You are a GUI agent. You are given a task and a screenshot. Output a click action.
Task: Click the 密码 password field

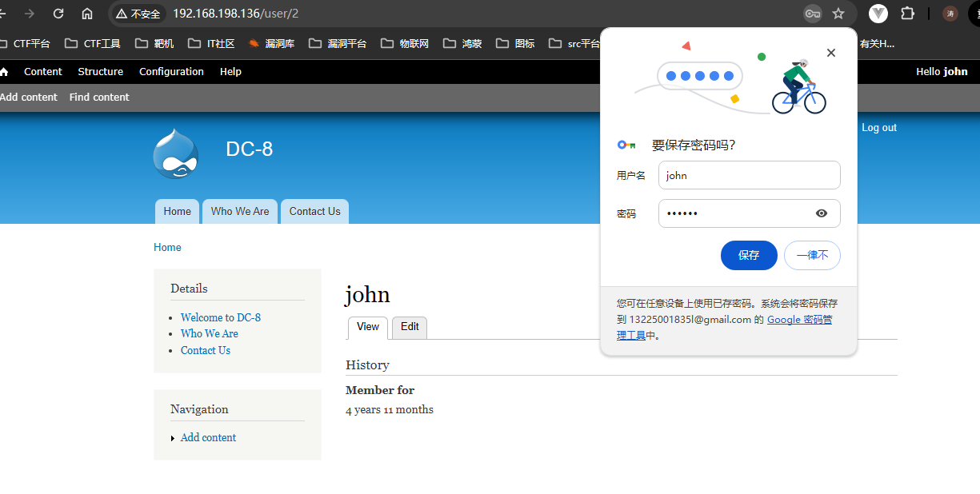click(749, 213)
